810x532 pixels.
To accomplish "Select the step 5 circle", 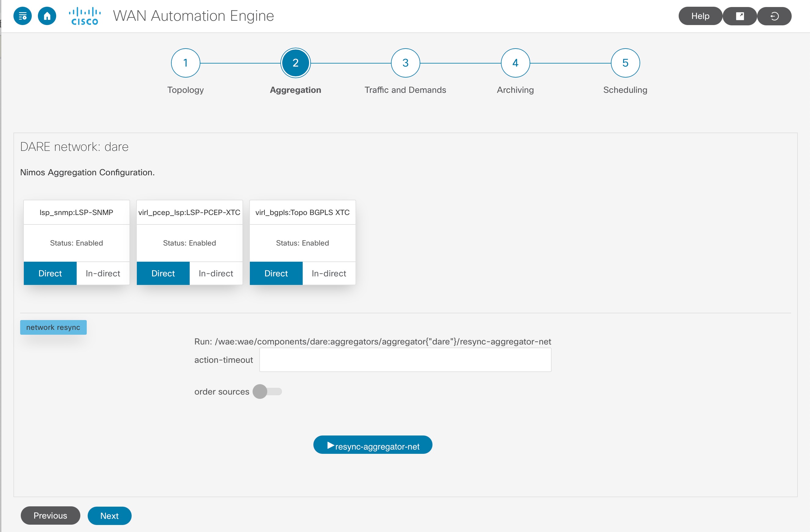I will point(625,63).
